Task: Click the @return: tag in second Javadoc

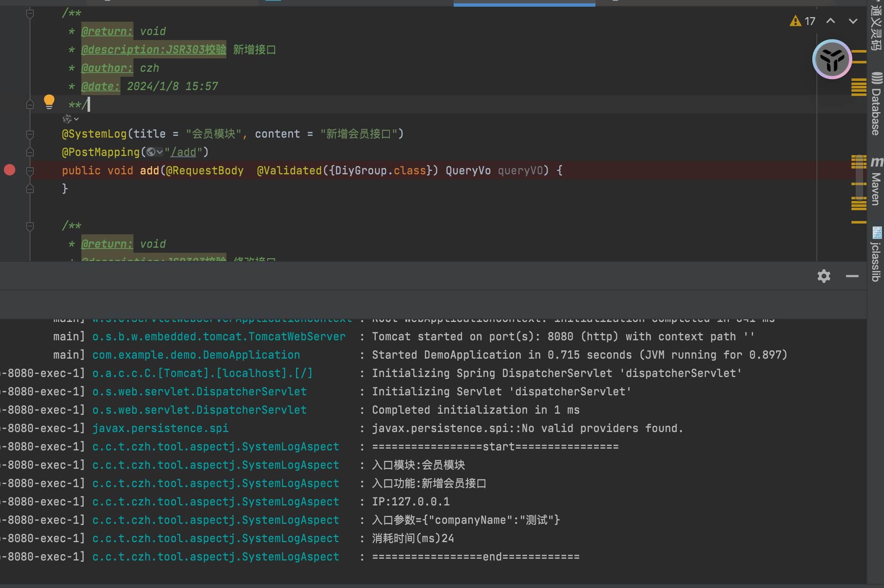Action: pos(107,244)
